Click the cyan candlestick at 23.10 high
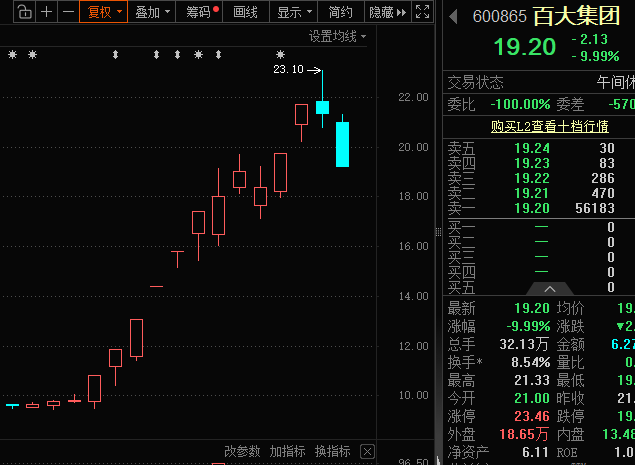Image resolution: width=635 pixels, height=465 pixels. (x=322, y=107)
